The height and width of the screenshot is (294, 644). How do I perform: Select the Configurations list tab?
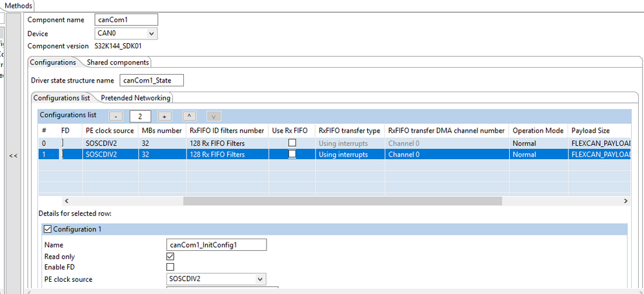point(61,98)
